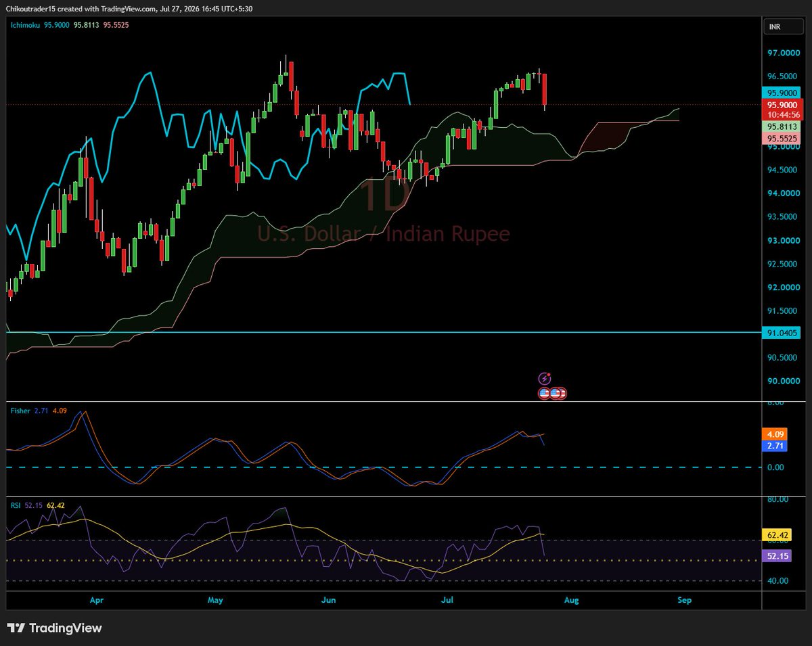Viewport: 812px width, 646px height.
Task: Click the Apr label on time axis
Action: click(x=97, y=600)
